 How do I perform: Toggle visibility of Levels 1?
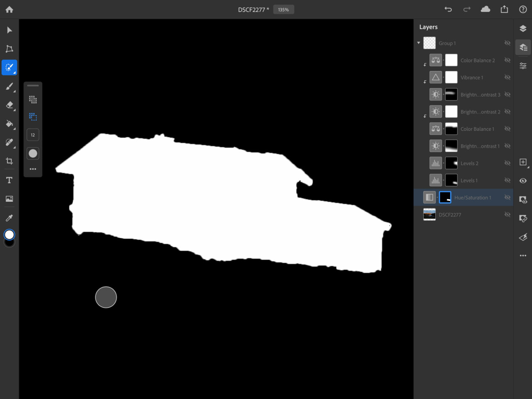click(x=508, y=180)
